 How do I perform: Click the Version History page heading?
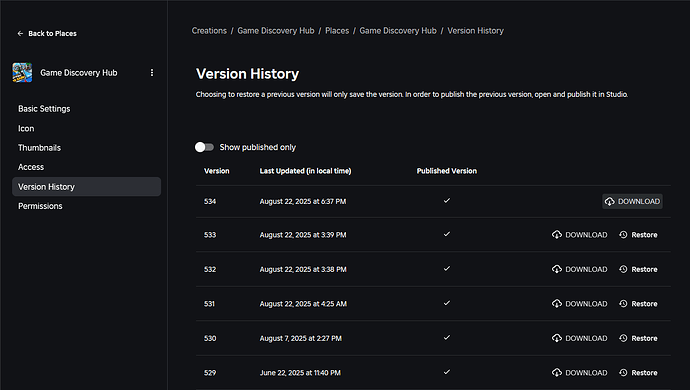point(247,74)
